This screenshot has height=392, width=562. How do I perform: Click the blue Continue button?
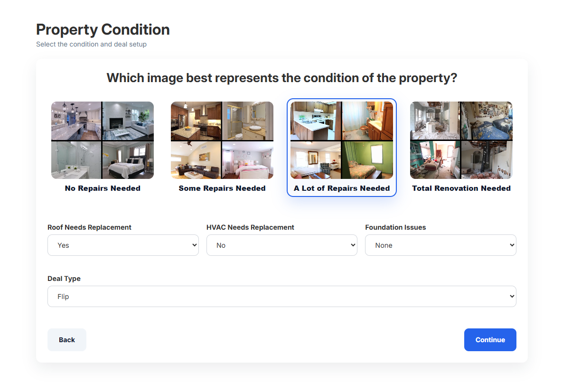click(x=490, y=339)
